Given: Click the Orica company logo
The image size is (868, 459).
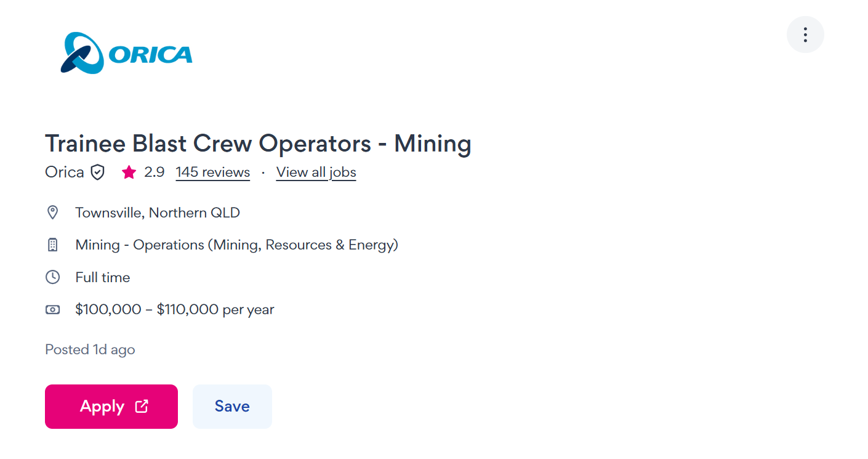Looking at the screenshot, I should click(x=126, y=54).
